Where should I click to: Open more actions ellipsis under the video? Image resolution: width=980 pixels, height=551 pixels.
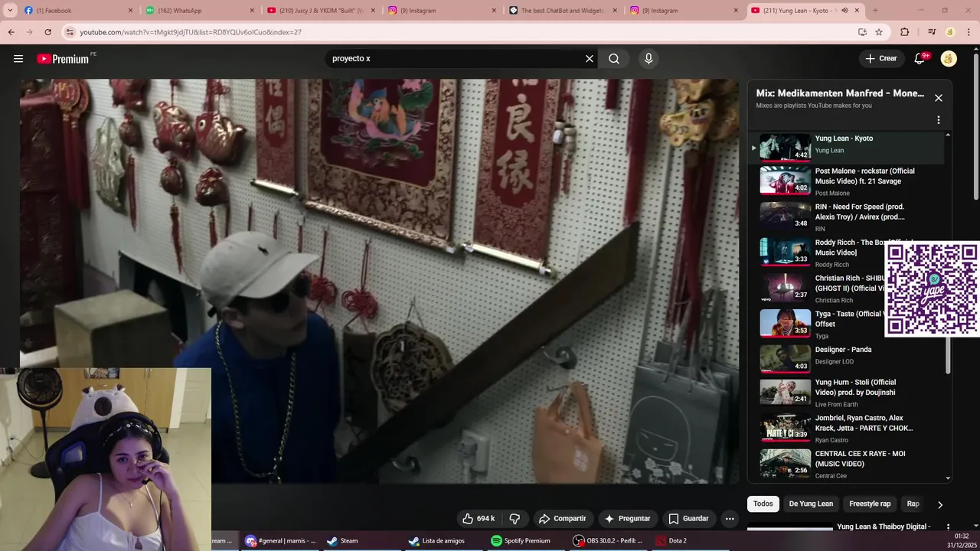pos(730,519)
